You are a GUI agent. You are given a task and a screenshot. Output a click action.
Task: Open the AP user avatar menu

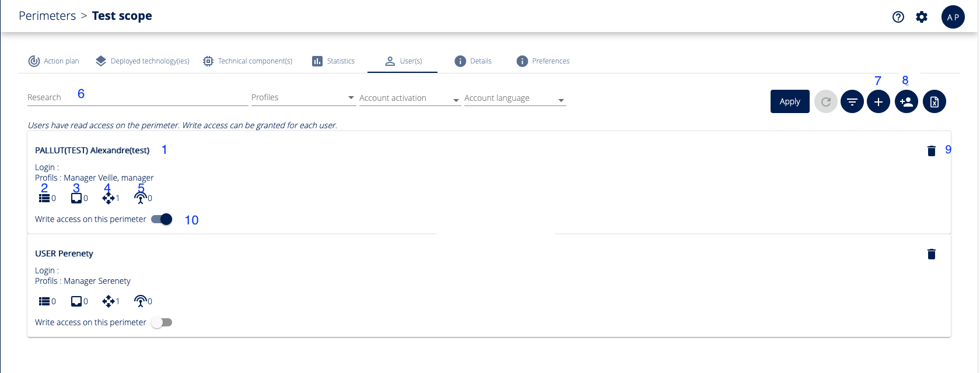pos(953,17)
